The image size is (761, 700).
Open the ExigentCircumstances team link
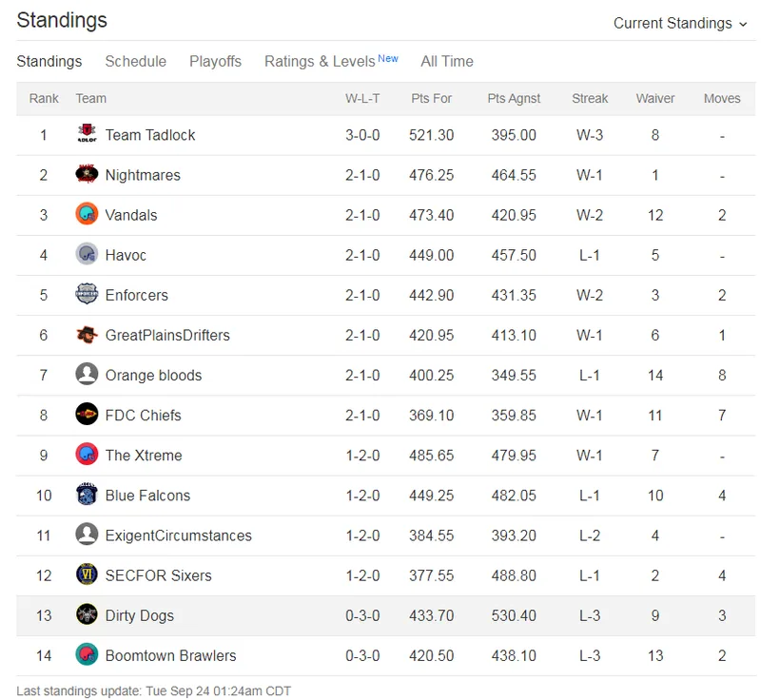click(x=179, y=535)
